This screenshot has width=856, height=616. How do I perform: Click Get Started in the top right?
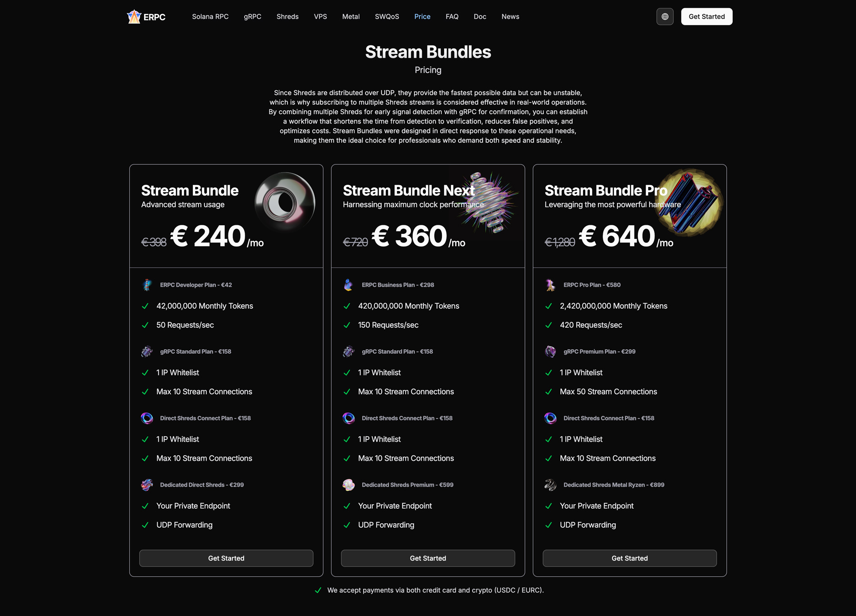[706, 16]
